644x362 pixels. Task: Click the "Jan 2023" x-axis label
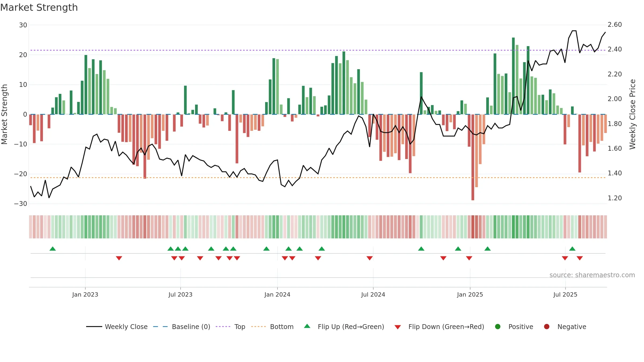(x=85, y=294)
